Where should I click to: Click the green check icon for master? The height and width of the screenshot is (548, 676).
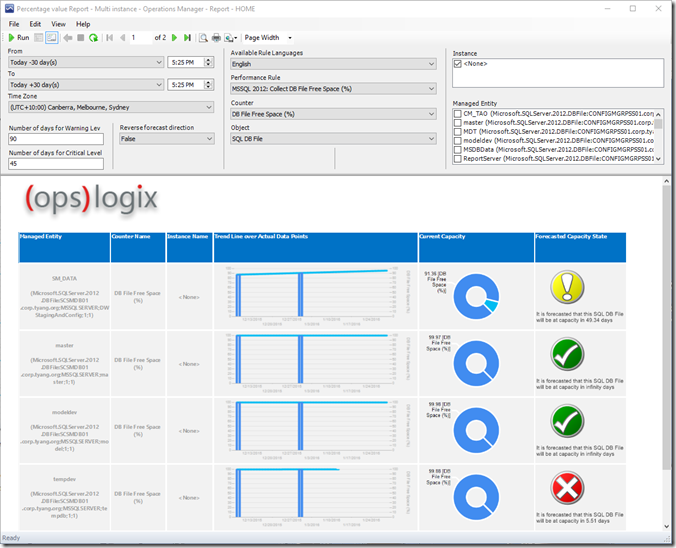[x=567, y=354]
